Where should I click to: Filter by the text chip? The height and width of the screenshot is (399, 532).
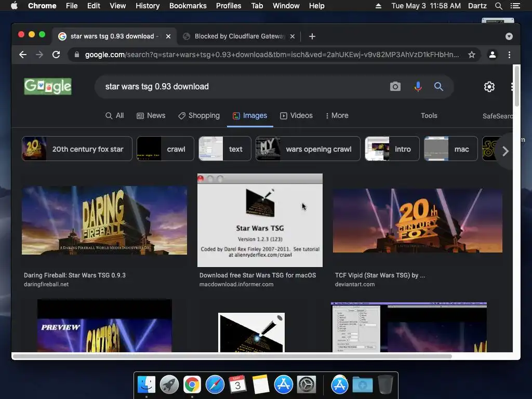point(224,149)
